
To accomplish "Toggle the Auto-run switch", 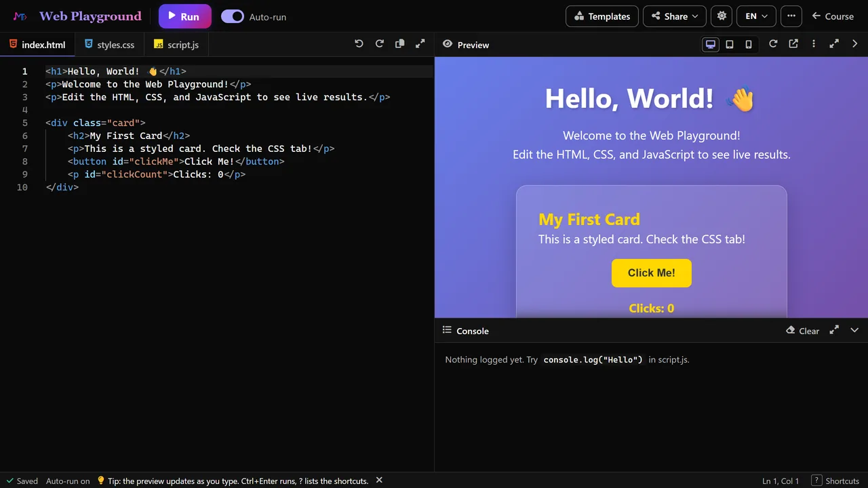I will (x=233, y=16).
